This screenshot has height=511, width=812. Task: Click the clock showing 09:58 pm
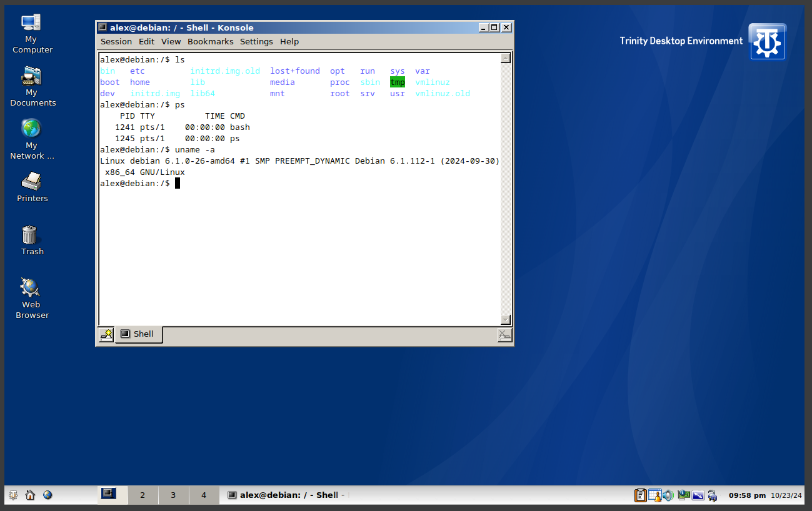(x=747, y=495)
